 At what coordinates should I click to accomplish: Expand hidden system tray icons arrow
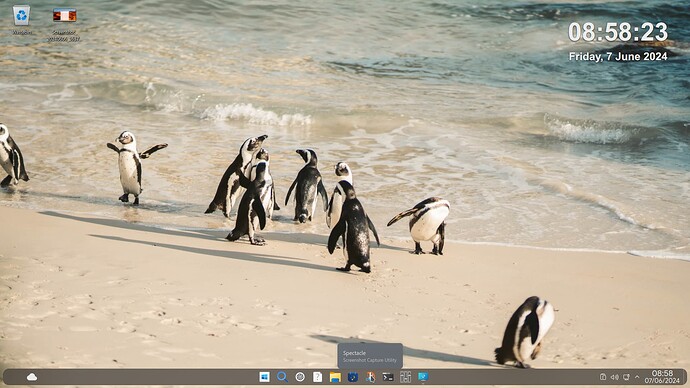[637, 377]
